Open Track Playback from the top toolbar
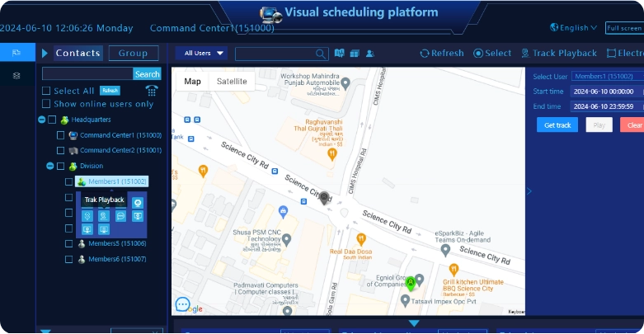Image resolution: width=644 pixels, height=334 pixels. (558, 54)
